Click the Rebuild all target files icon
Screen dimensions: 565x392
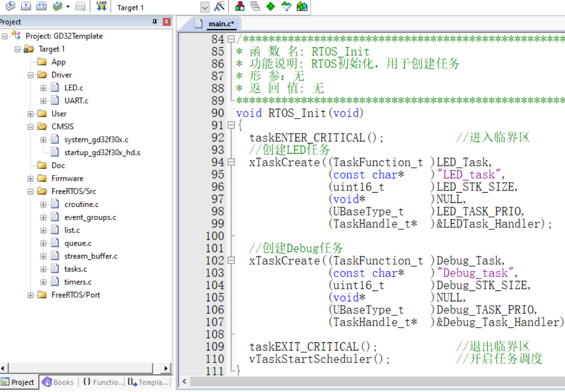point(41,6)
